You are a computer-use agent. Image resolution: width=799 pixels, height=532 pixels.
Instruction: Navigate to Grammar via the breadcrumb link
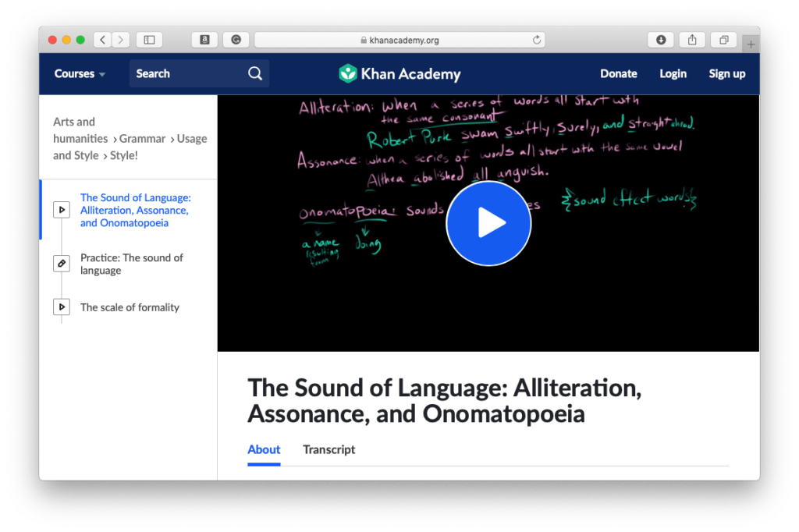pos(142,138)
